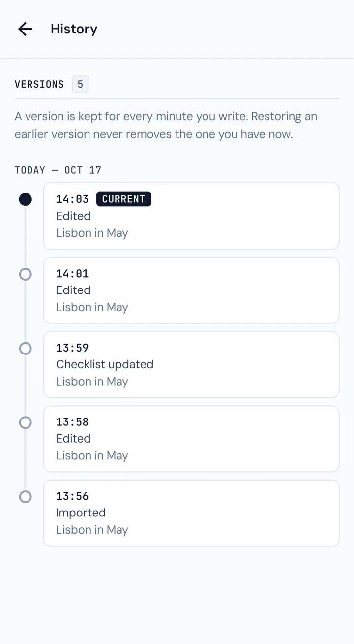This screenshot has width=354, height=644.
Task: Open the 13:56 Imported version card
Action: [x=191, y=513]
